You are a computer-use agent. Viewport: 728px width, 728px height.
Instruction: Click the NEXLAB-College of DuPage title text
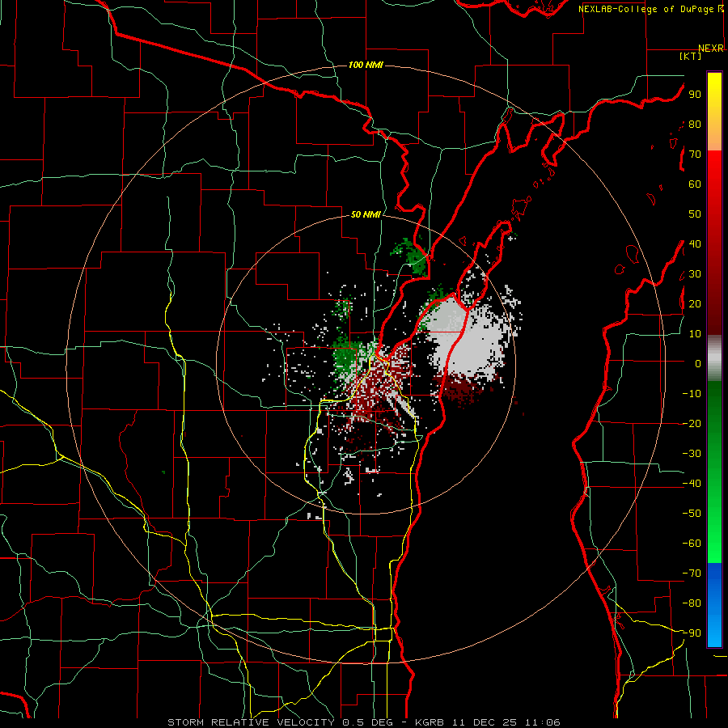point(645,9)
